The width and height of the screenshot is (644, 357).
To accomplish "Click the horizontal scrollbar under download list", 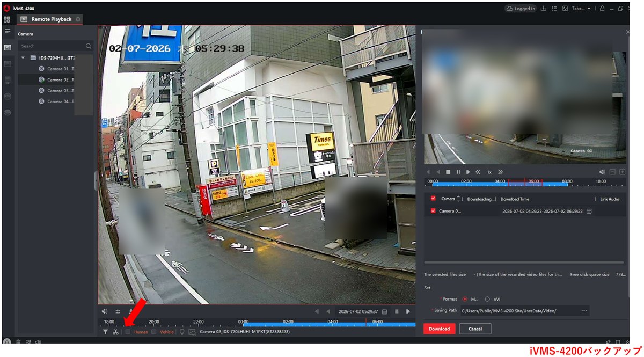I will 524,263.
